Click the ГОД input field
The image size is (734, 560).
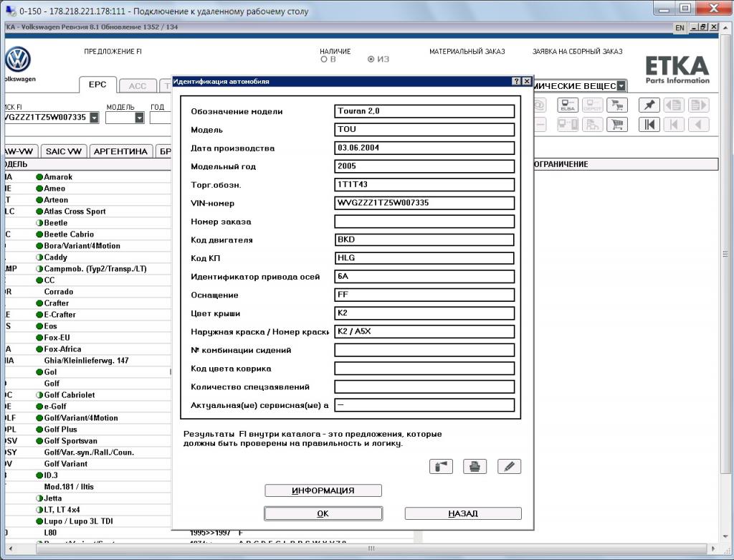160,118
